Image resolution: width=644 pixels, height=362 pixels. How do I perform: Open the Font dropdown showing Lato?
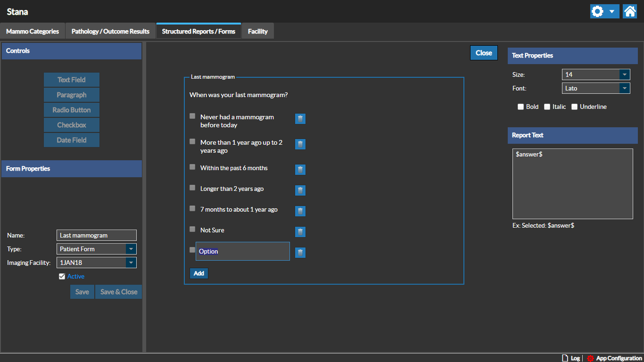click(x=624, y=88)
